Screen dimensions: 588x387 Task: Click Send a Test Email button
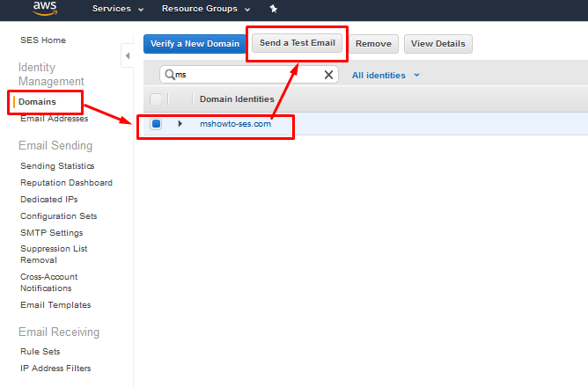297,43
